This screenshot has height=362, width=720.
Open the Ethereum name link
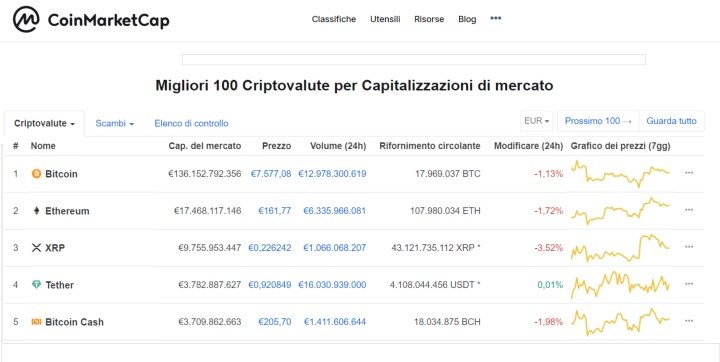[x=67, y=211]
